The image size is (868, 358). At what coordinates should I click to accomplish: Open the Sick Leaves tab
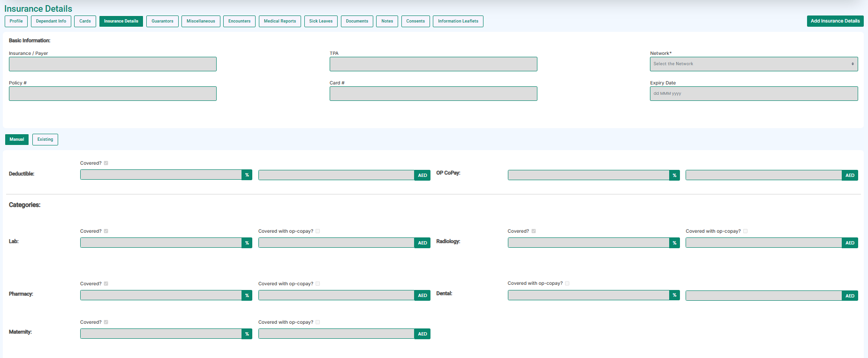(x=321, y=21)
